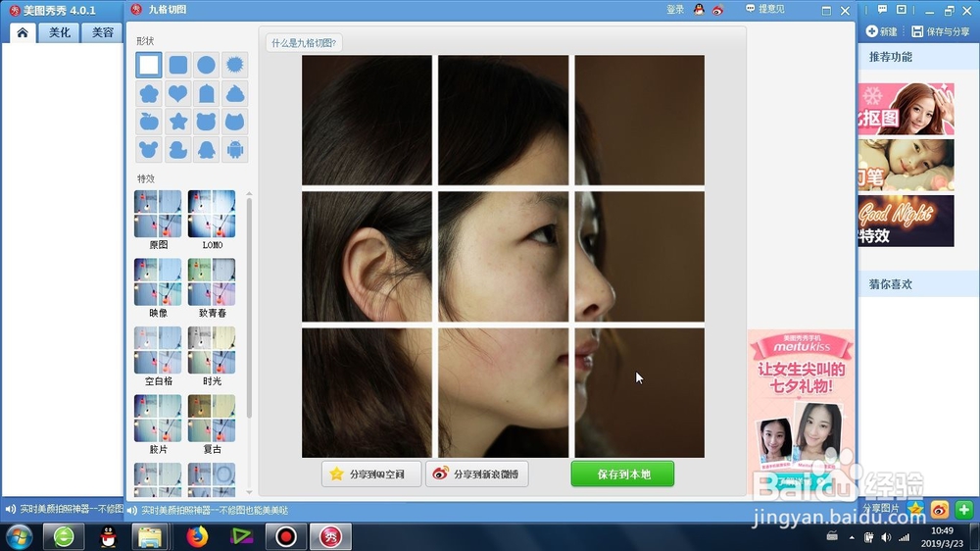Viewport: 980px width, 551px height.
Task: Select the plain square shape
Action: (149, 65)
